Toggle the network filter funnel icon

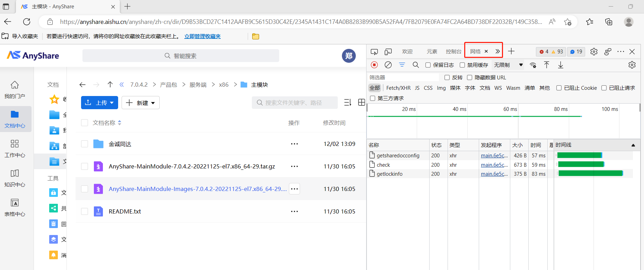click(402, 65)
